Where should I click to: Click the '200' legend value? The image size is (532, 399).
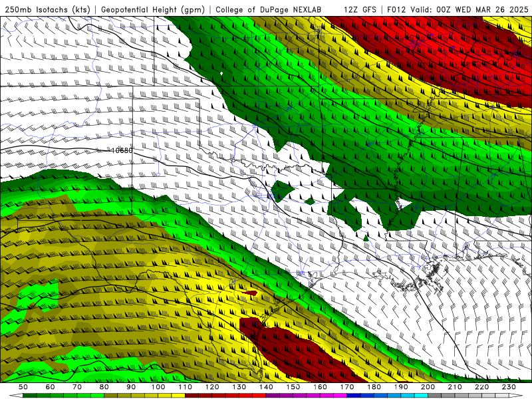(x=428, y=387)
